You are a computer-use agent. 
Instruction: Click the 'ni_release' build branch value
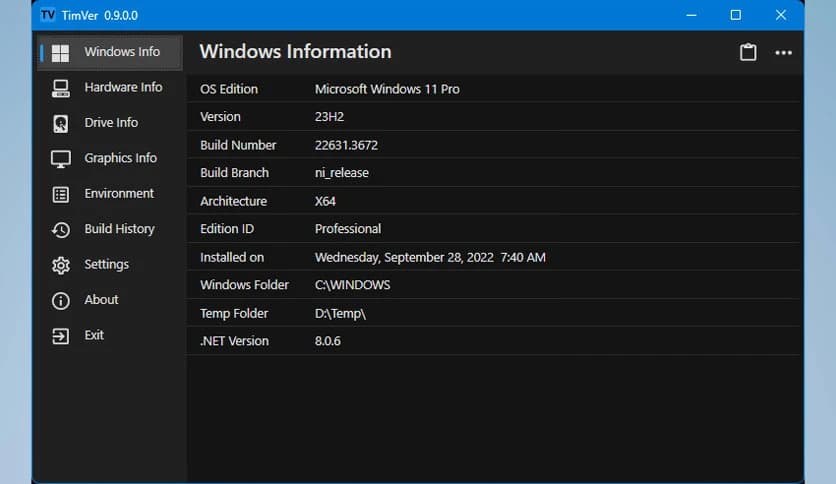342,173
